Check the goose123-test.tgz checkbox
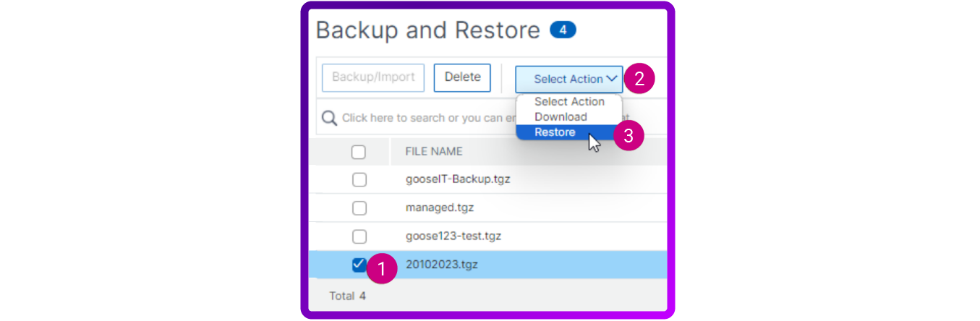Viewport: 980px width, 321px height. [x=359, y=236]
